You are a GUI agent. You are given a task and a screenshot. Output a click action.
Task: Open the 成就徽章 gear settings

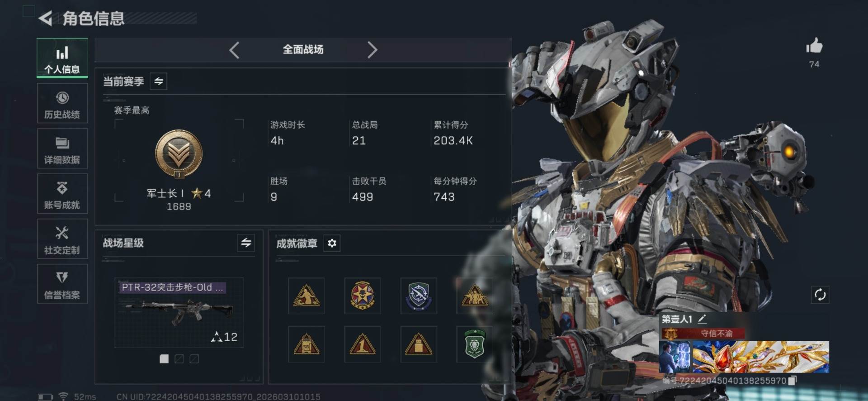(332, 243)
